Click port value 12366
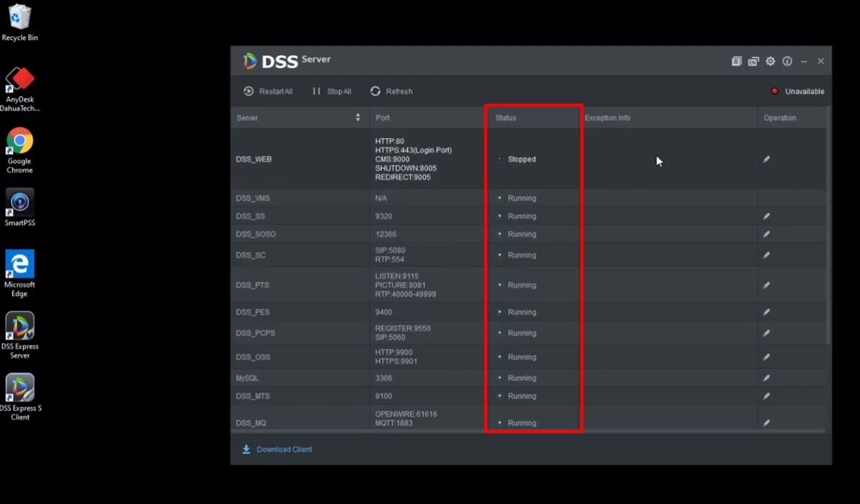 pos(386,234)
